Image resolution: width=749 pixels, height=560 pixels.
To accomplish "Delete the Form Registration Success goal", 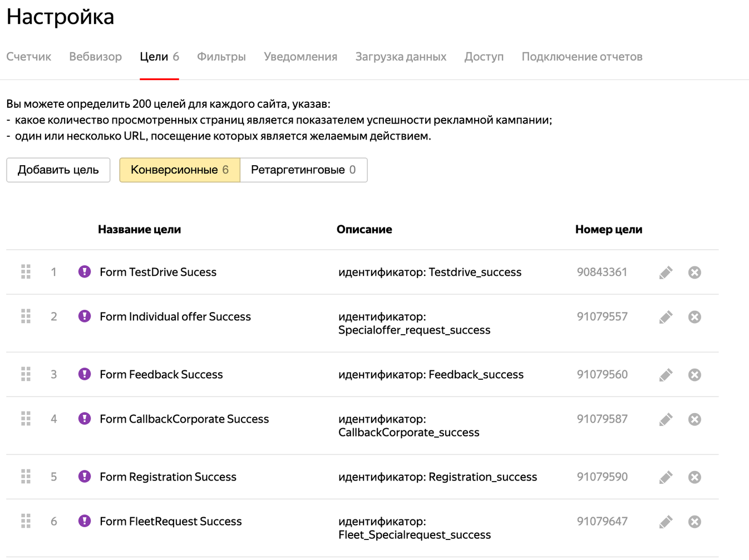I will click(694, 477).
